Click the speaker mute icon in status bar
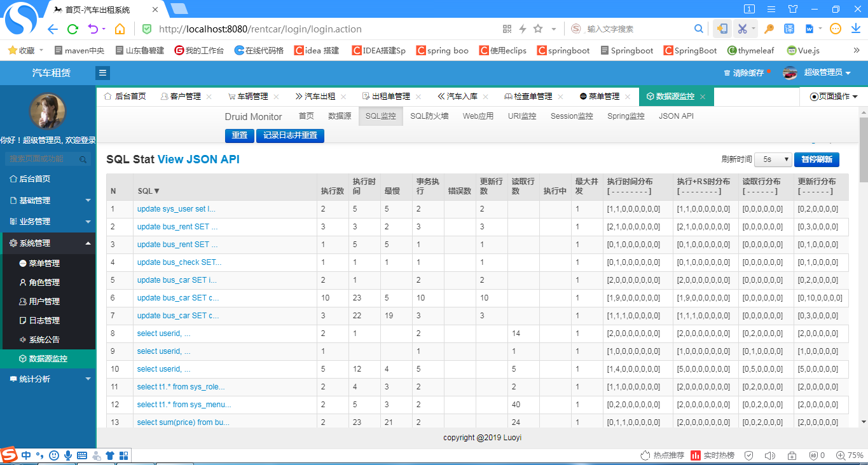This screenshot has width=868, height=465. tap(770, 455)
